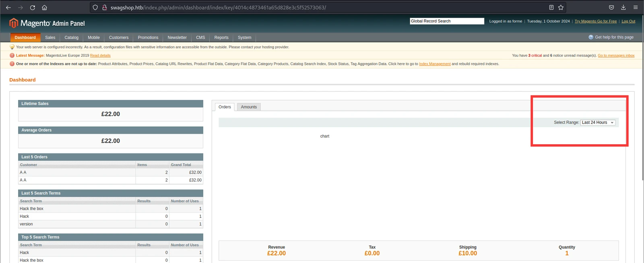Click the alert icon beside Indexes warning
This screenshot has height=263, width=644.
[x=12, y=64]
